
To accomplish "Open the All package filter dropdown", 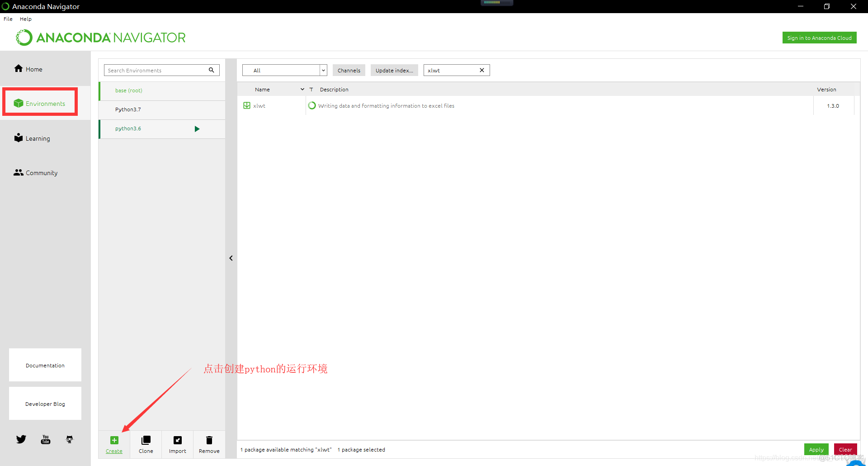I will [x=285, y=70].
